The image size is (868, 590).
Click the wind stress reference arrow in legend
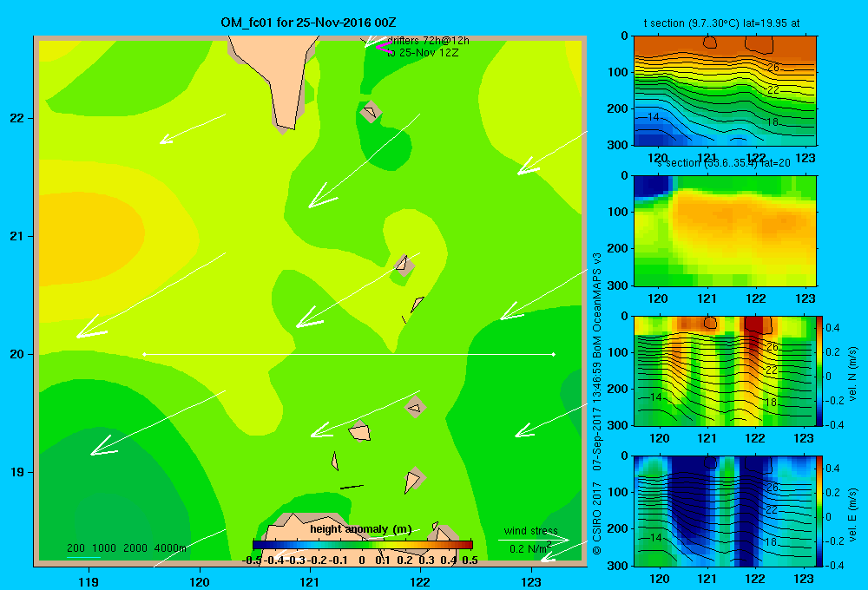coord(533,540)
